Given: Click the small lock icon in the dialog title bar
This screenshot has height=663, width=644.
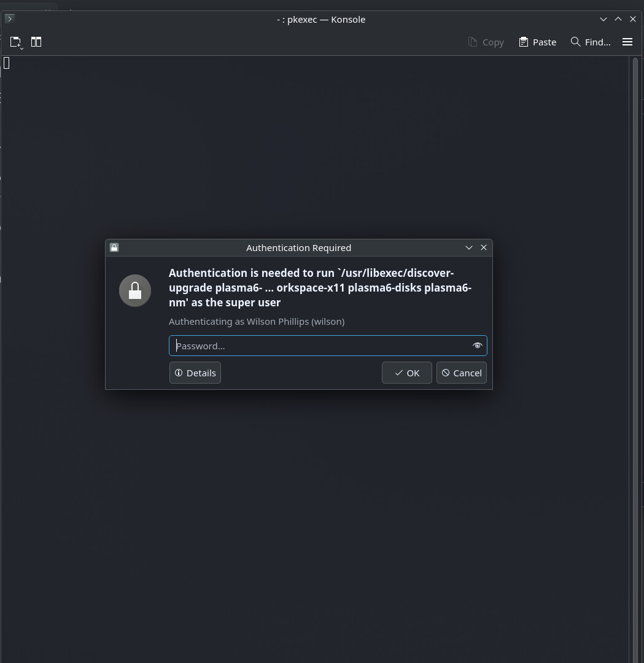Looking at the screenshot, I should (114, 247).
